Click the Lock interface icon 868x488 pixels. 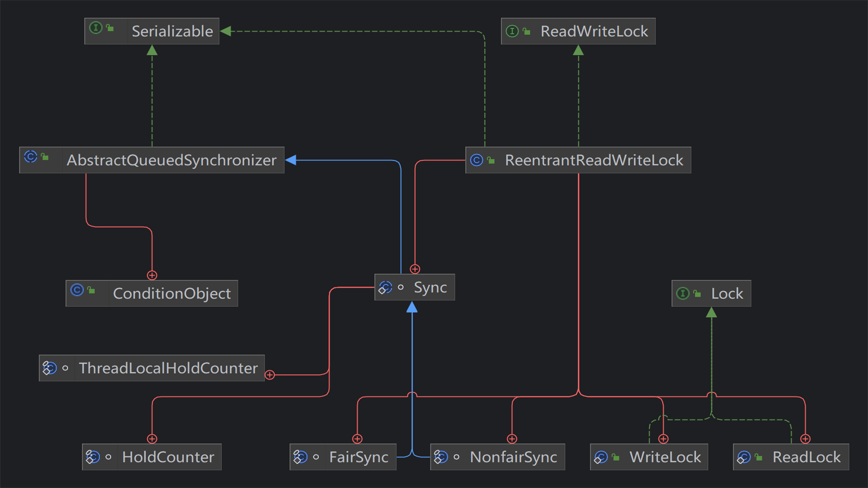tap(683, 294)
